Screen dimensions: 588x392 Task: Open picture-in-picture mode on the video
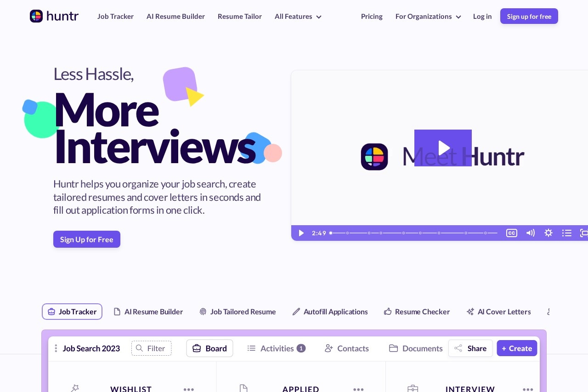tap(584, 233)
